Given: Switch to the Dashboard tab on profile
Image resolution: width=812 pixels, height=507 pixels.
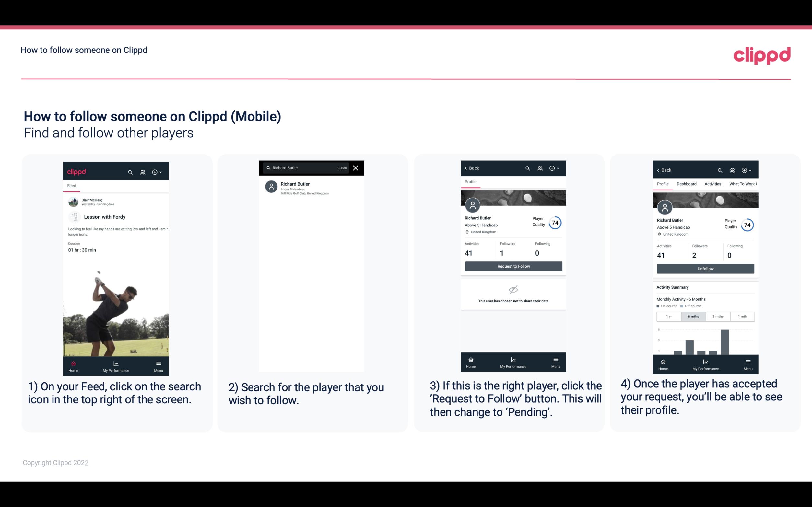Looking at the screenshot, I should point(687,184).
